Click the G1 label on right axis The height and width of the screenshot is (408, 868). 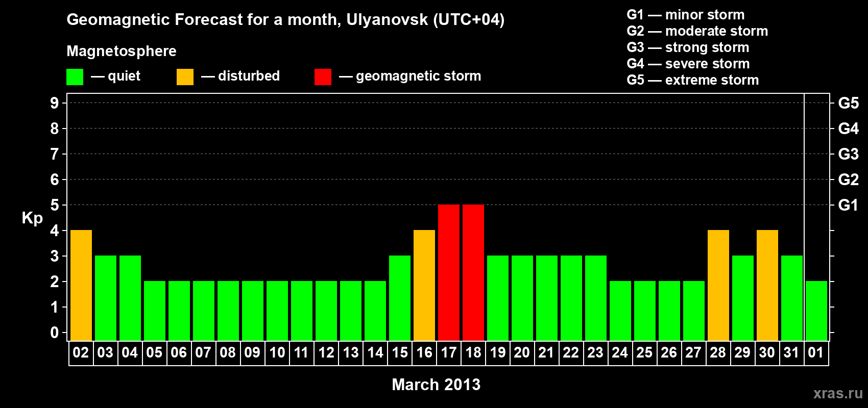[x=849, y=205]
